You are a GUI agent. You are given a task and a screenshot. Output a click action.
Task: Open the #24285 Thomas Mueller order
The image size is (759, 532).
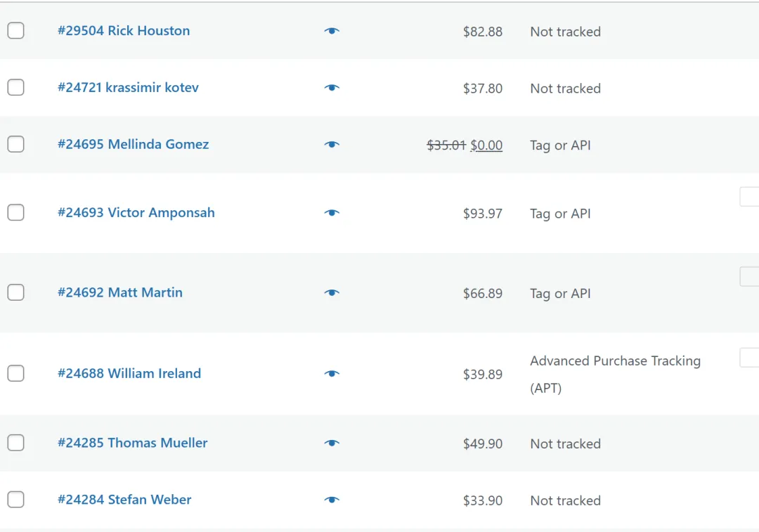(133, 443)
